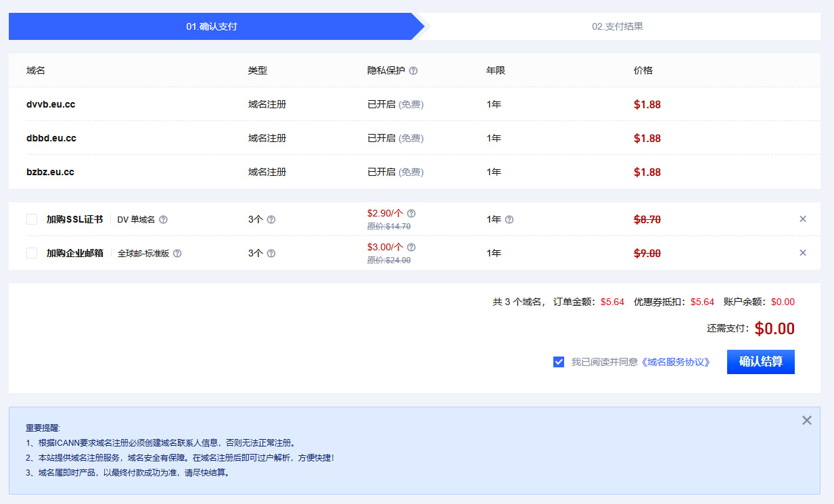The image size is (834, 504).
Task: Click 1年 in dvvb.eu.cc row
Action: 494,104
